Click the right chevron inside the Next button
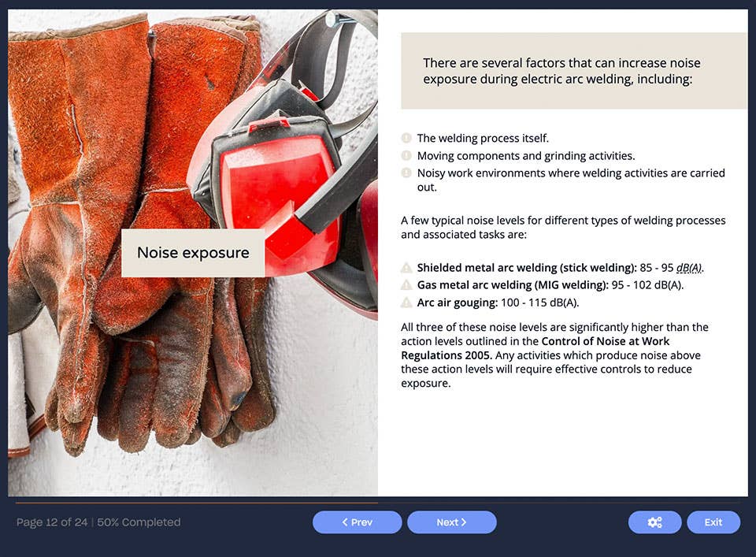The width and height of the screenshot is (756, 557). point(465,522)
